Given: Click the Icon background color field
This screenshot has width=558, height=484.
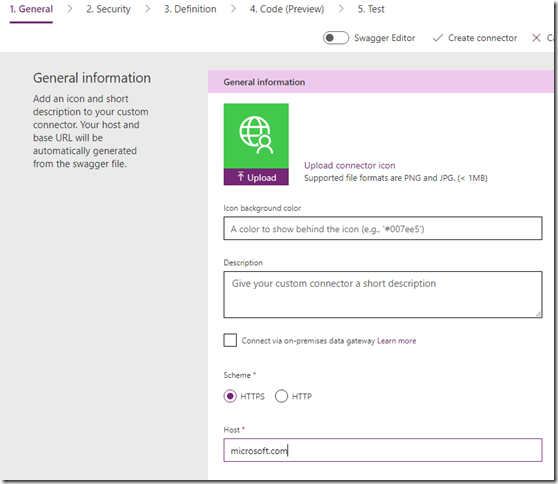Looking at the screenshot, I should click(x=383, y=228).
